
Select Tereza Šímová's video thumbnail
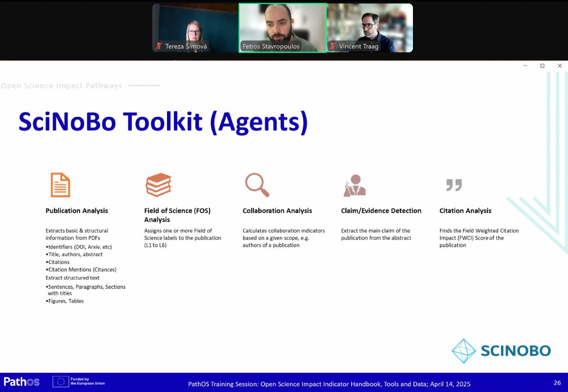(195, 28)
